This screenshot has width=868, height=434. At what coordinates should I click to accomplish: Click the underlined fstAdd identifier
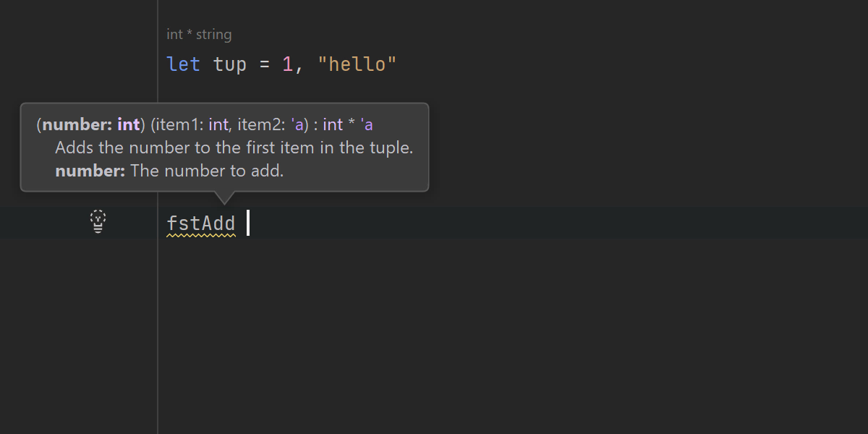coord(201,224)
